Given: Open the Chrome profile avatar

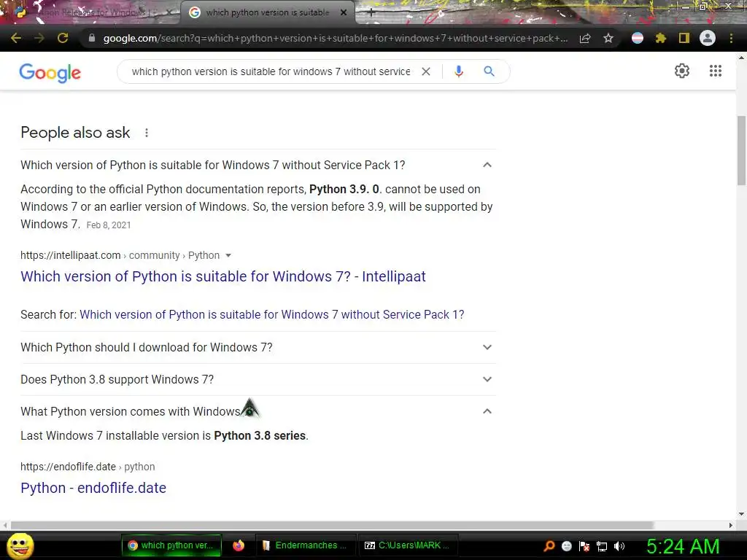Looking at the screenshot, I should coord(708,38).
